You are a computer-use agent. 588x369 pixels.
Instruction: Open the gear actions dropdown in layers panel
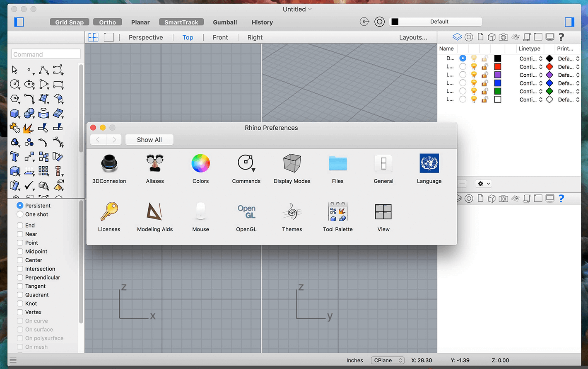pyautogui.click(x=484, y=184)
